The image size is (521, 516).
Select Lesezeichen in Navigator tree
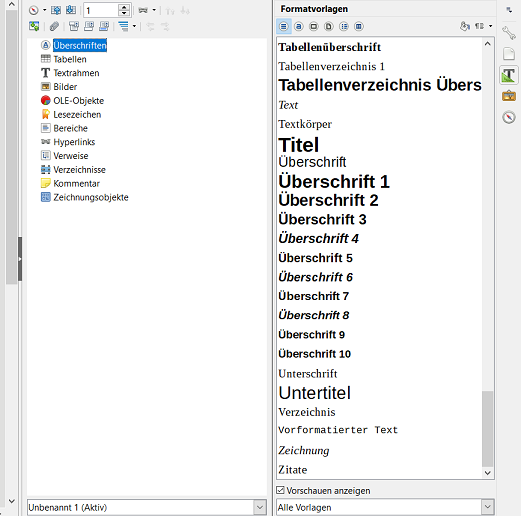pyautogui.click(x=77, y=114)
